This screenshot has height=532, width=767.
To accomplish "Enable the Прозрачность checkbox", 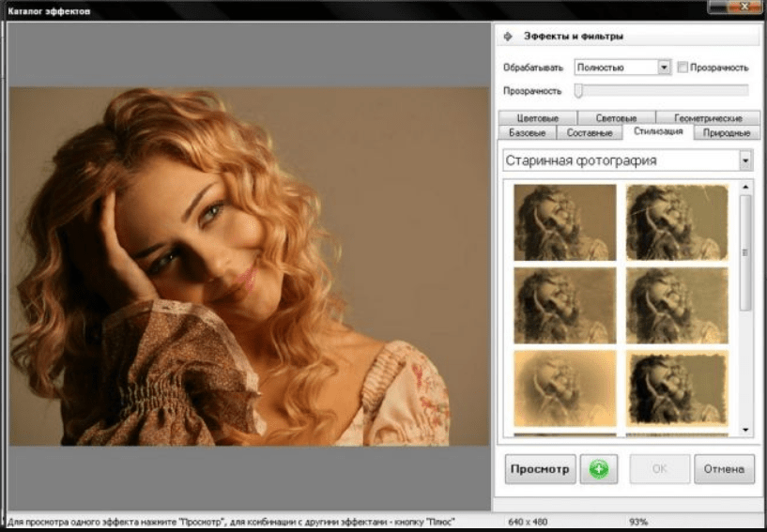I will 683,68.
